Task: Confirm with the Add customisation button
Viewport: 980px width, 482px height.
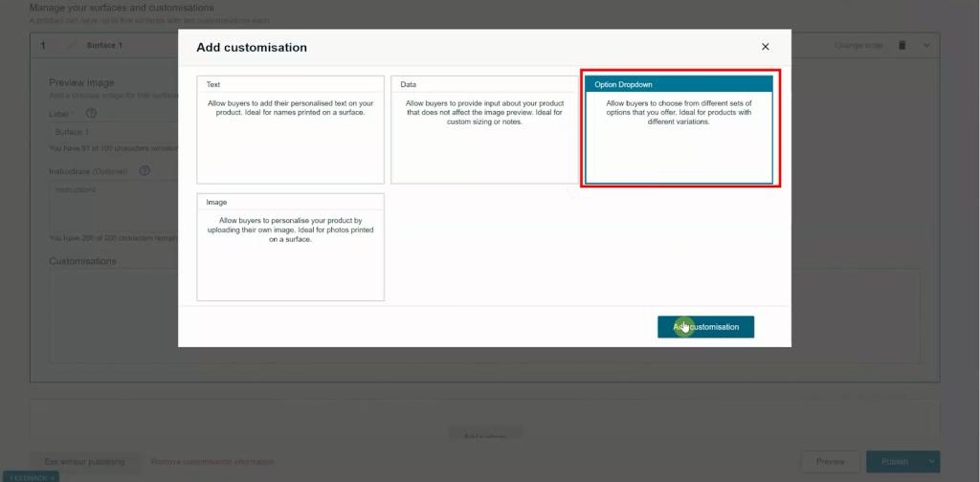Action: pyautogui.click(x=705, y=326)
